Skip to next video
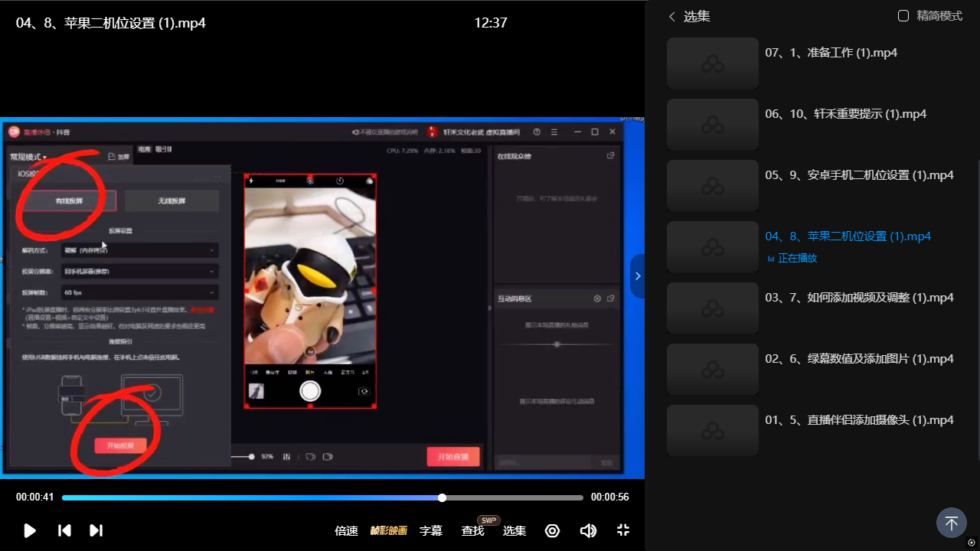Image resolution: width=980 pixels, height=551 pixels. coord(96,530)
